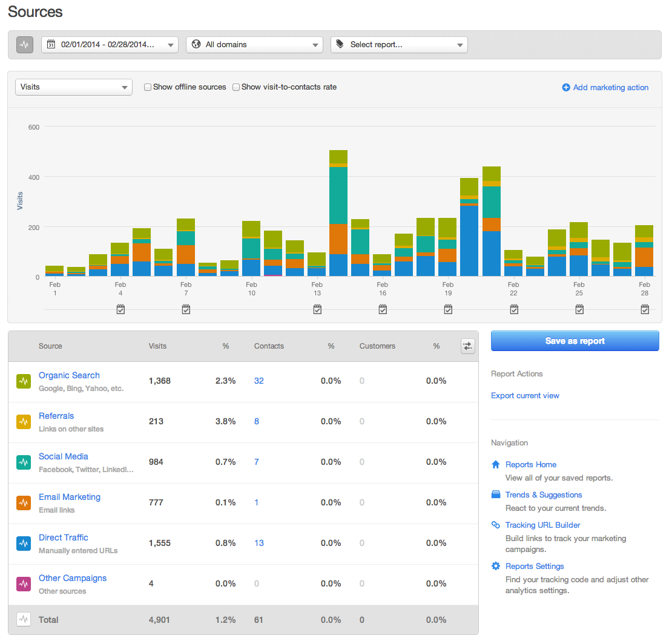The image size is (672, 644).
Task: Click the Source column header
Action: pos(50,346)
